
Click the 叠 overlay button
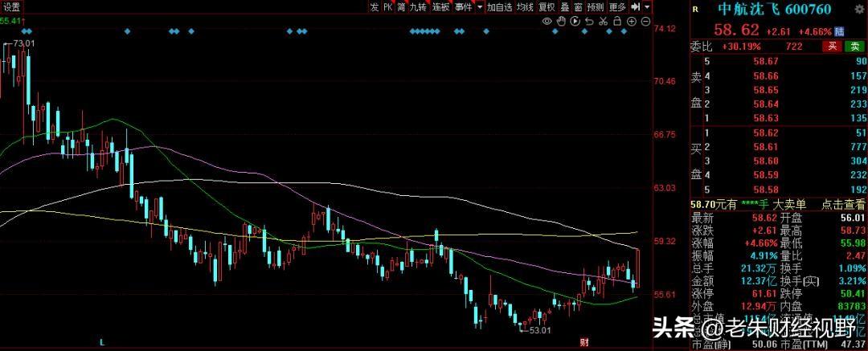(x=565, y=6)
